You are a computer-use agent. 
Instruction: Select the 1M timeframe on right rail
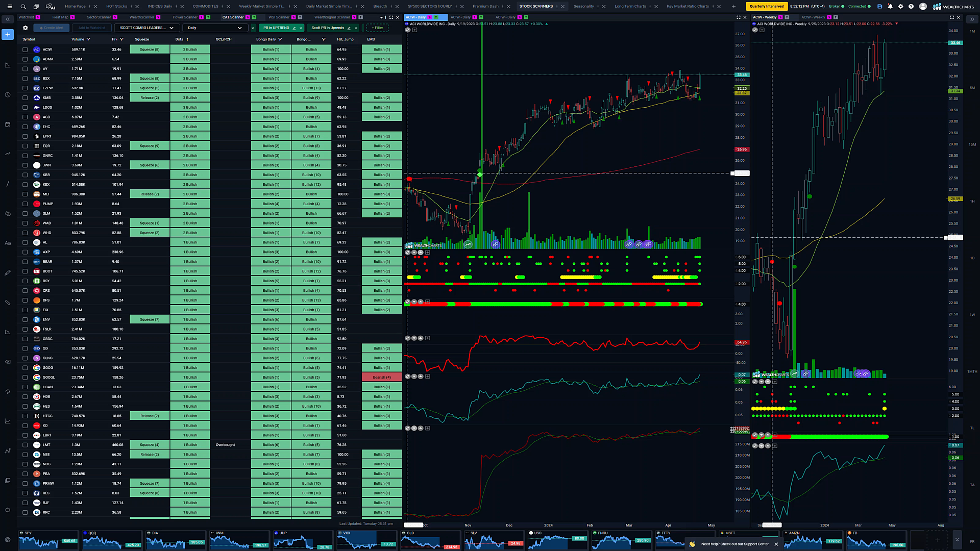[x=972, y=32]
